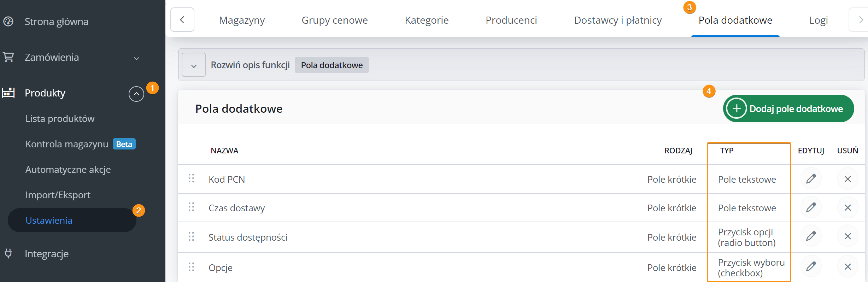Click the dashboard icon for Strona główna
The height and width of the screenshot is (282, 868).
tap(8, 22)
